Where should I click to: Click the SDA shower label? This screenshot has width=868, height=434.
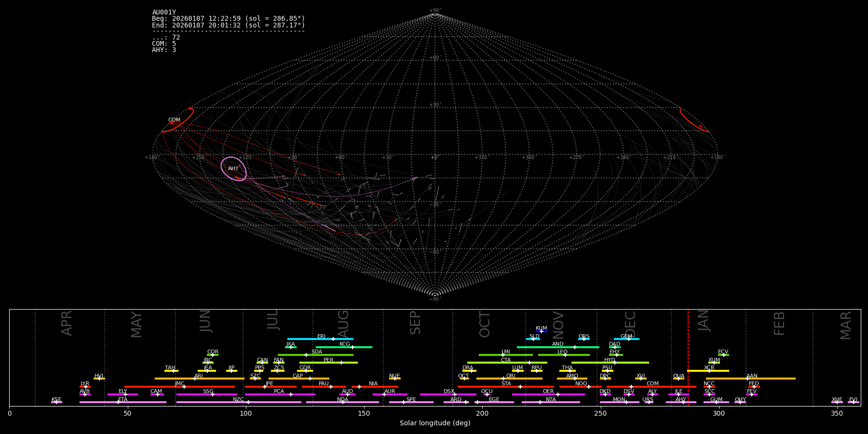click(317, 352)
